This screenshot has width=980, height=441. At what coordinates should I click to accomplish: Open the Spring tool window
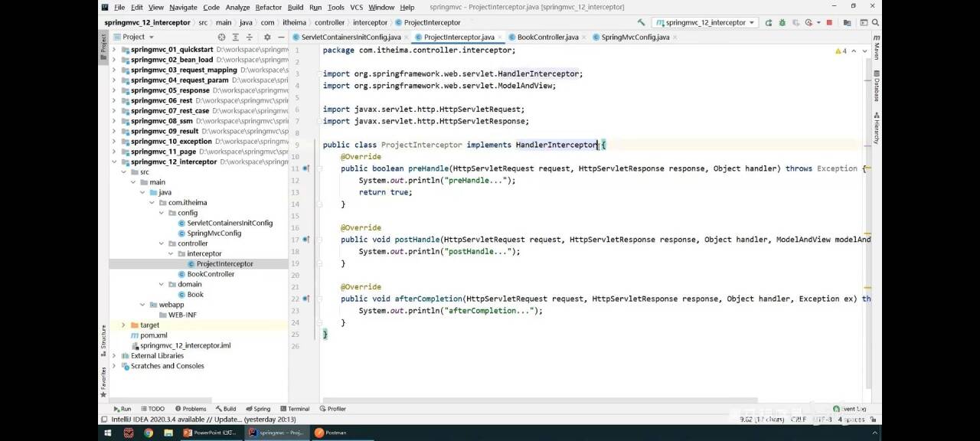258,409
